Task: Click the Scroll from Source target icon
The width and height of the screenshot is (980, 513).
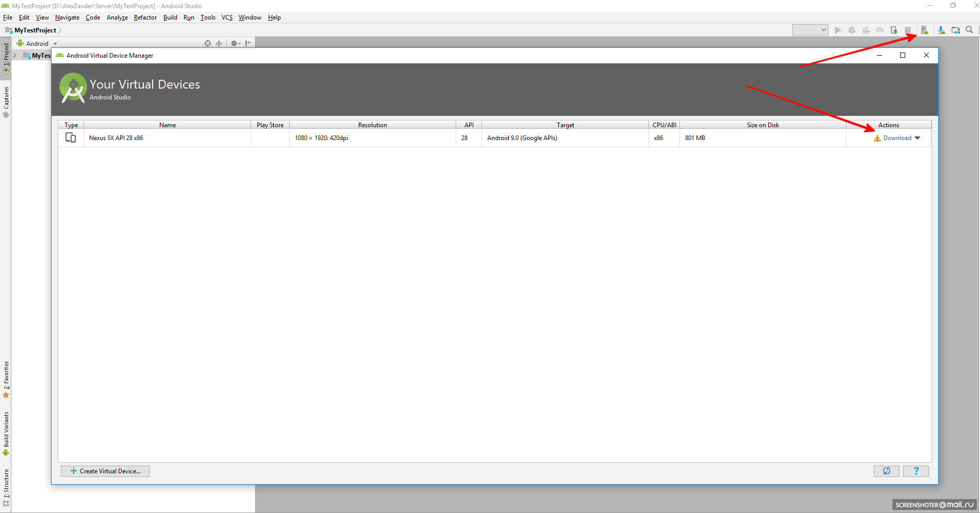Action: [208, 43]
